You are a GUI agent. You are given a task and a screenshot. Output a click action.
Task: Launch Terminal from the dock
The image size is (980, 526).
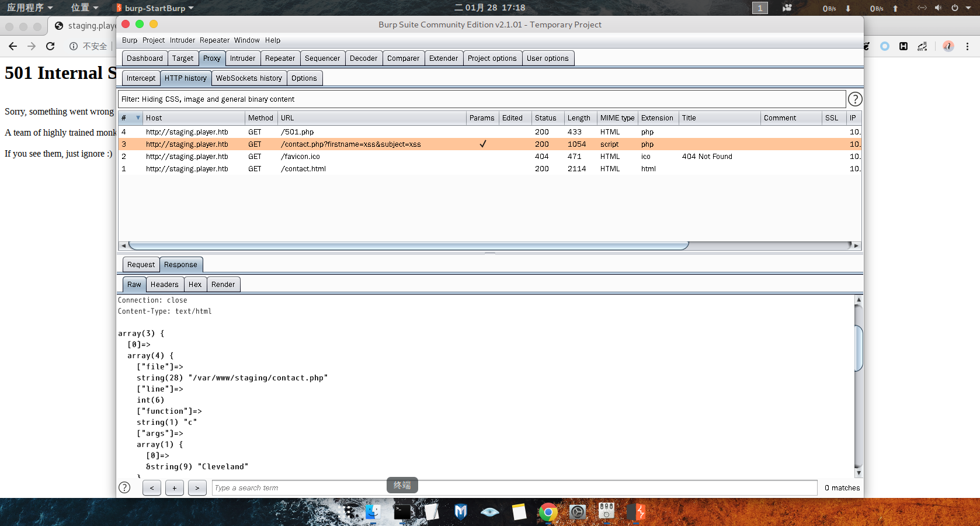tap(402, 513)
